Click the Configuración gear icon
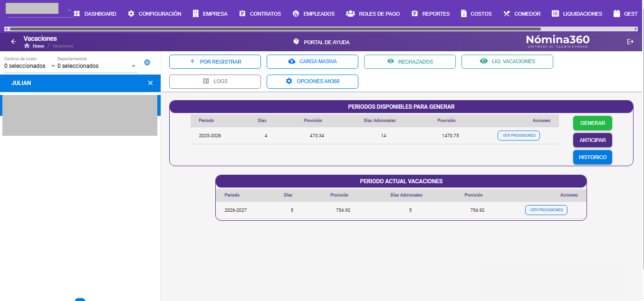The height and width of the screenshot is (301, 644). (131, 14)
